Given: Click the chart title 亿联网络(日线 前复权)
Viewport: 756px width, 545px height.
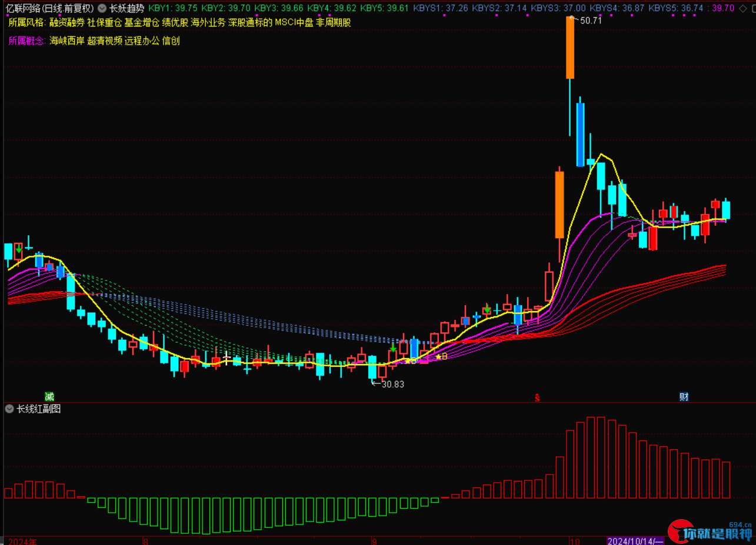Looking at the screenshot, I should coord(51,8).
